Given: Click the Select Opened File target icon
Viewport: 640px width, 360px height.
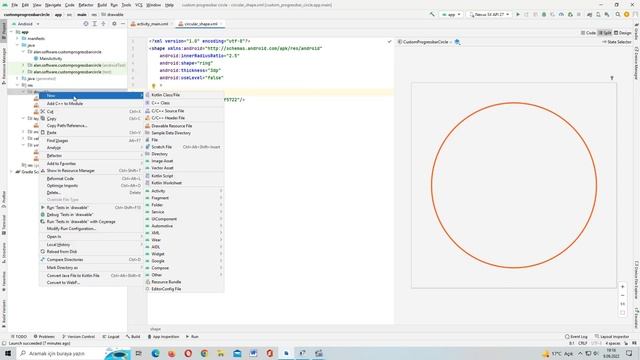Looking at the screenshot, I should pos(86,24).
